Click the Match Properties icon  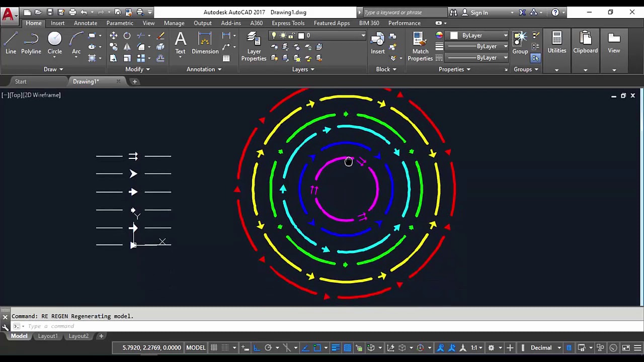coord(420,46)
